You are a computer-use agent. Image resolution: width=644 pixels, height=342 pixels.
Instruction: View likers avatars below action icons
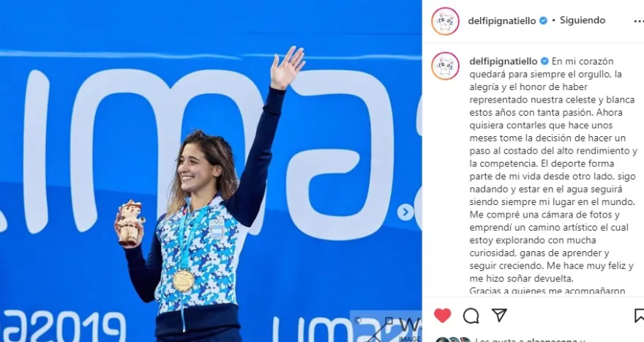click(x=452, y=340)
